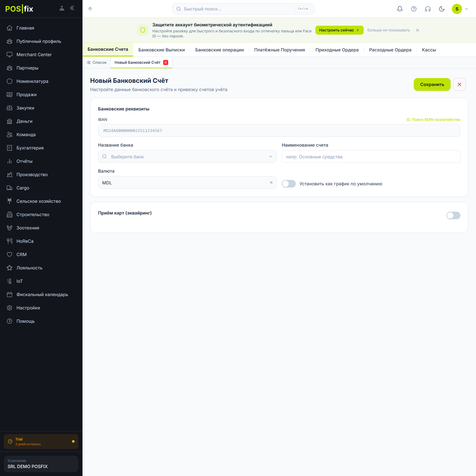
Task: Focus the Быстрый поиск search box
Action: [x=243, y=9]
